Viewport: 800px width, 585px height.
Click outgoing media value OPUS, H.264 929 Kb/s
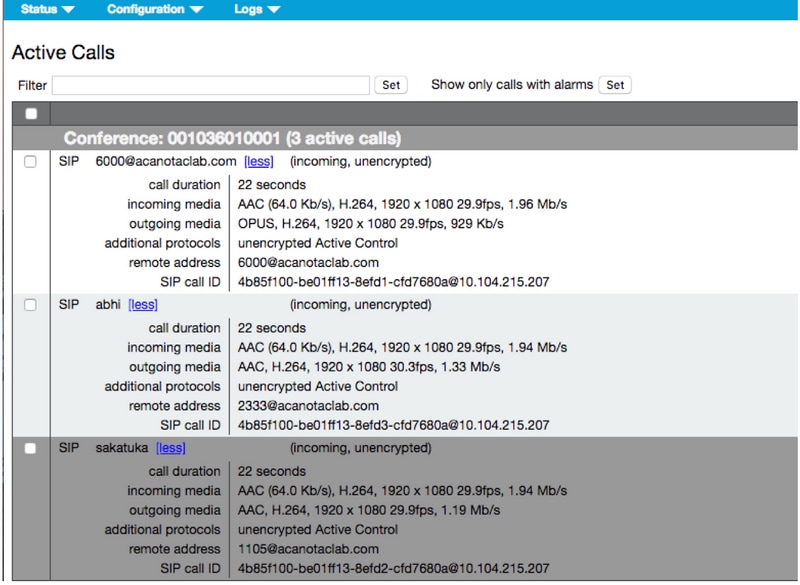click(370, 224)
